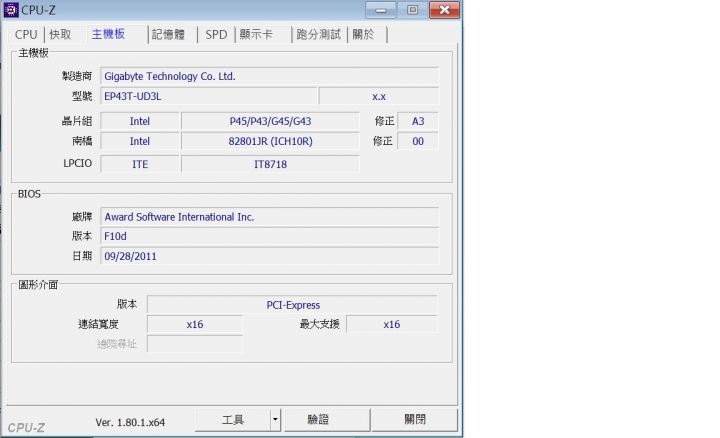
Task: Click the southbridge revision 00 field
Action: coord(418,141)
